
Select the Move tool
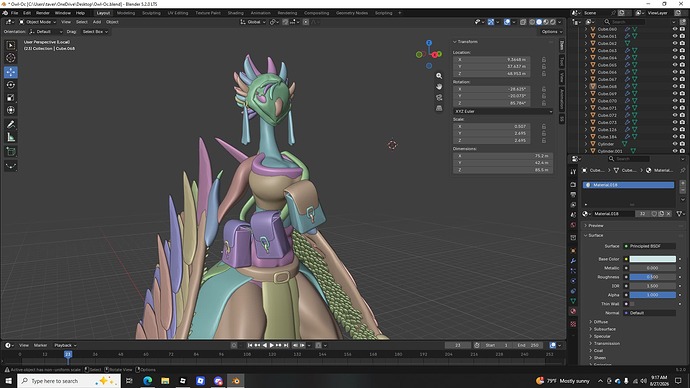(x=11, y=72)
